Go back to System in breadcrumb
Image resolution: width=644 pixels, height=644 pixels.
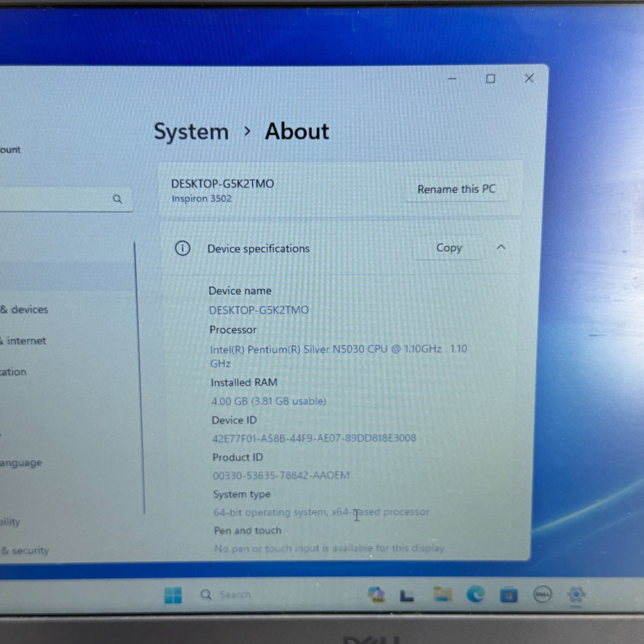click(x=191, y=131)
